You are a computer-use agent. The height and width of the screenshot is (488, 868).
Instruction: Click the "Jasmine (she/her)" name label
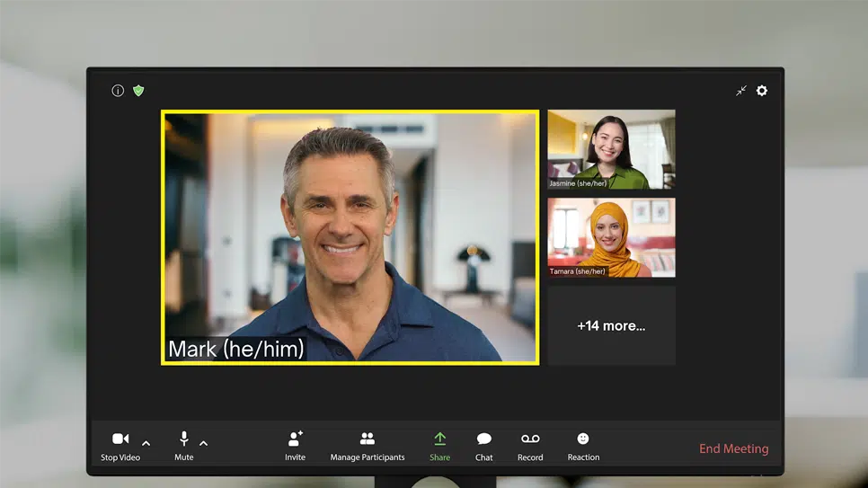pyautogui.click(x=578, y=183)
